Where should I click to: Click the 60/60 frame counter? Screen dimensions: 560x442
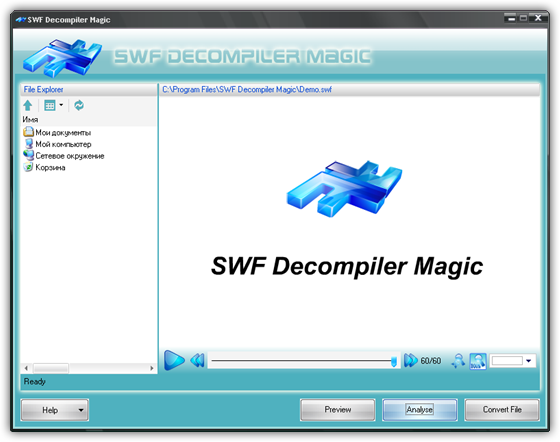coord(431,361)
